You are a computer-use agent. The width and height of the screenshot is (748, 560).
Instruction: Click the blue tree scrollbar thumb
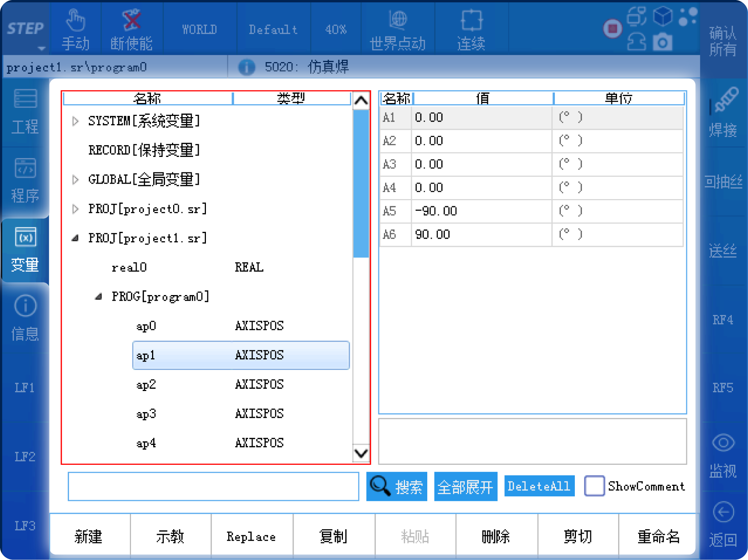361,184
